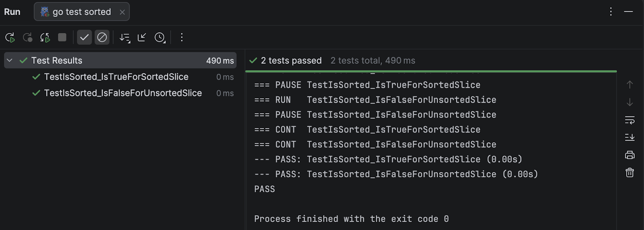Toggle soft-wrap in console output
The image size is (644, 230).
tap(630, 120)
